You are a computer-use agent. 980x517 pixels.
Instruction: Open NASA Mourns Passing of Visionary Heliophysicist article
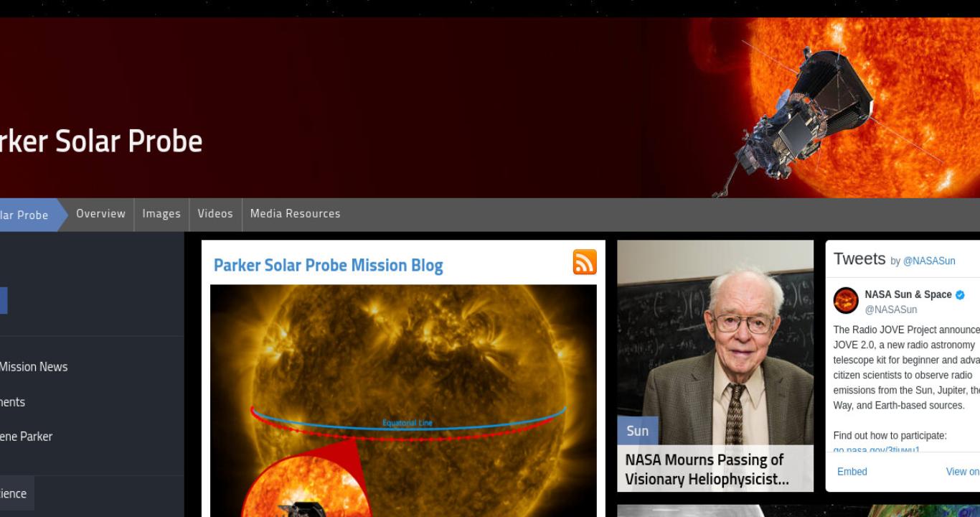(x=707, y=469)
